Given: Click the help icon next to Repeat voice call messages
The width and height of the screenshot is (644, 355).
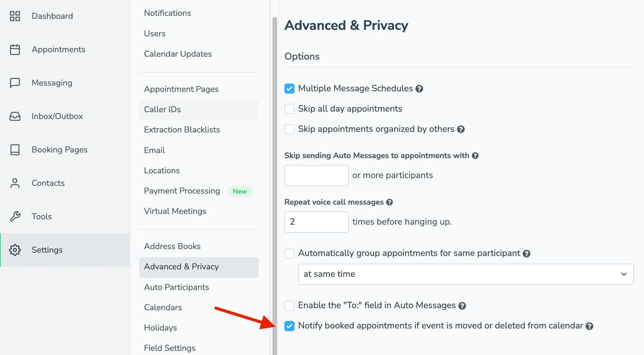Looking at the screenshot, I should (389, 202).
